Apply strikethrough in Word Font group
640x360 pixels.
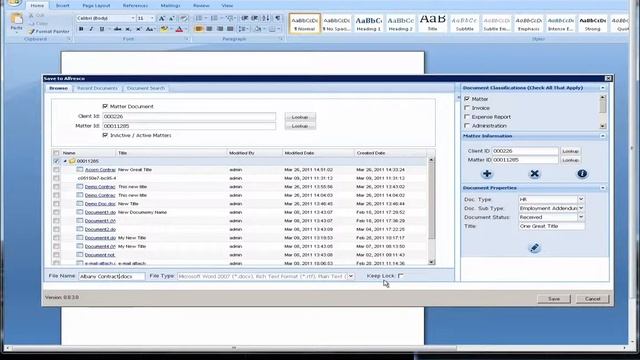[x=118, y=29]
